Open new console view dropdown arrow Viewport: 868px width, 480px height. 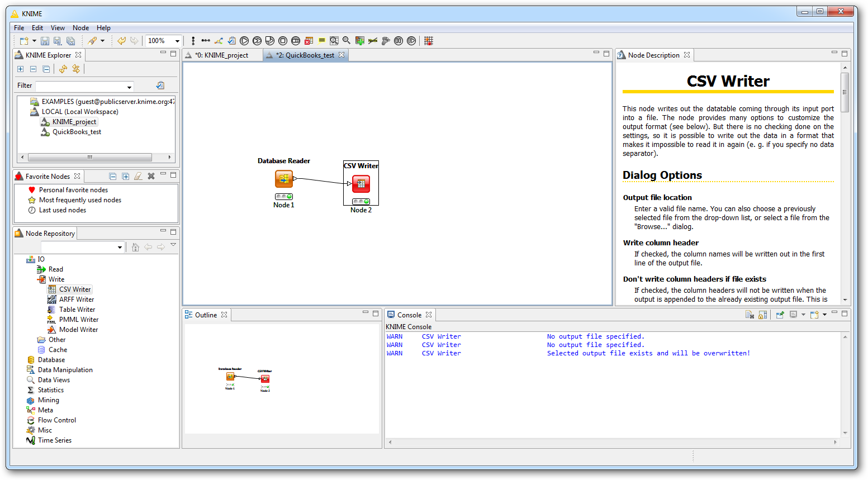click(824, 315)
